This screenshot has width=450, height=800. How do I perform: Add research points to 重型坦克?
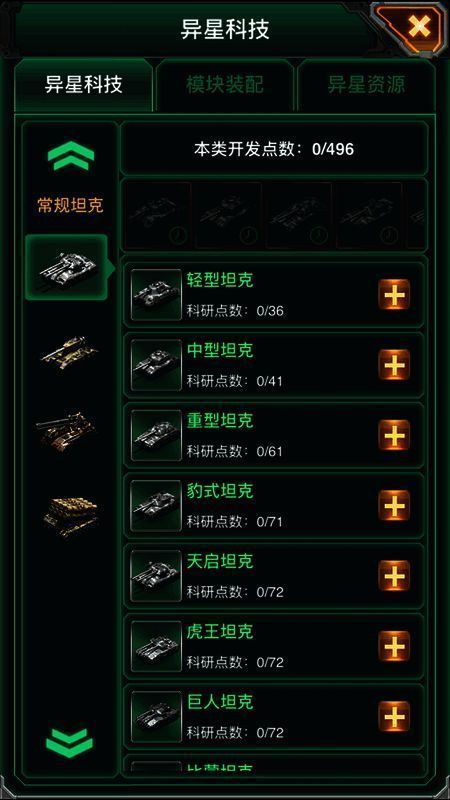click(394, 435)
